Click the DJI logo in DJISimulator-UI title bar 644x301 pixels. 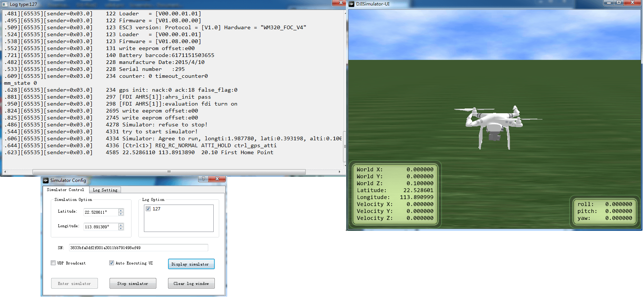351,4
